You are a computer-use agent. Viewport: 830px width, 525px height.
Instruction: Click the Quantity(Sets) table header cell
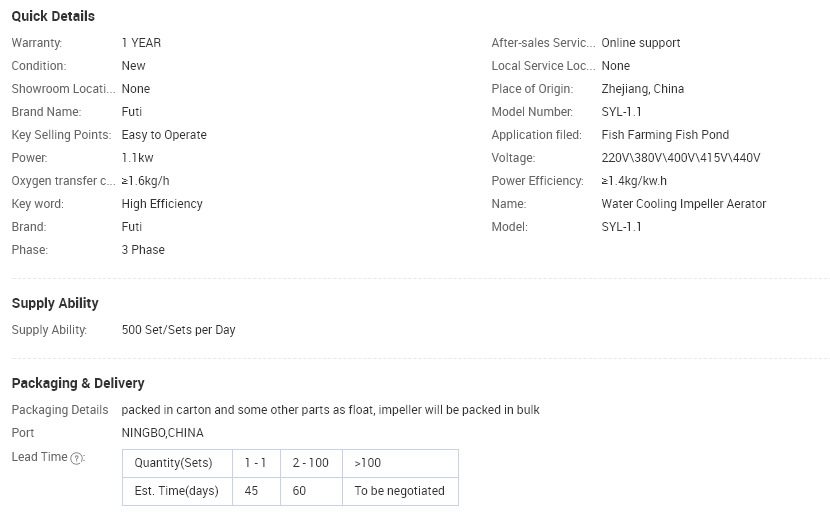177,463
